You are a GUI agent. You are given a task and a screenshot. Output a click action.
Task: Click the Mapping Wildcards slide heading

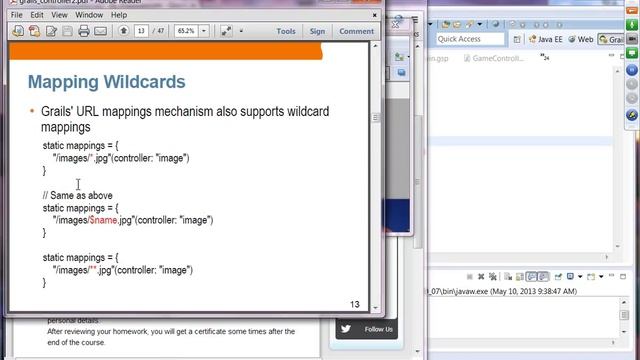pyautogui.click(x=107, y=82)
